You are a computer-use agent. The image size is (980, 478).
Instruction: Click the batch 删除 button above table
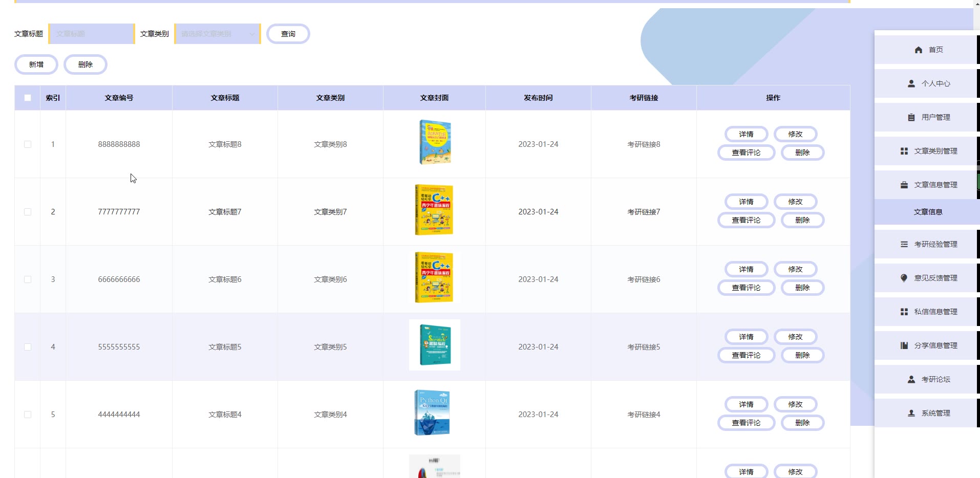click(x=86, y=64)
